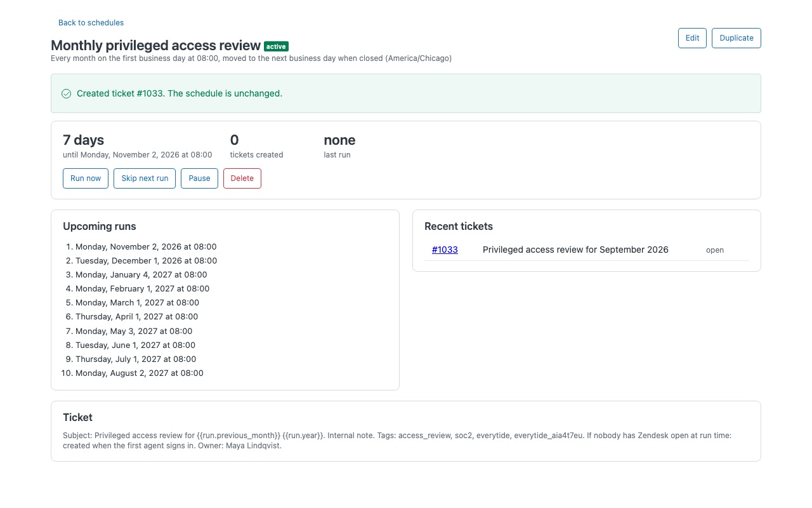Select upcoming run Monday, August 2, 2027
This screenshot has width=812, height=508.
point(140,373)
